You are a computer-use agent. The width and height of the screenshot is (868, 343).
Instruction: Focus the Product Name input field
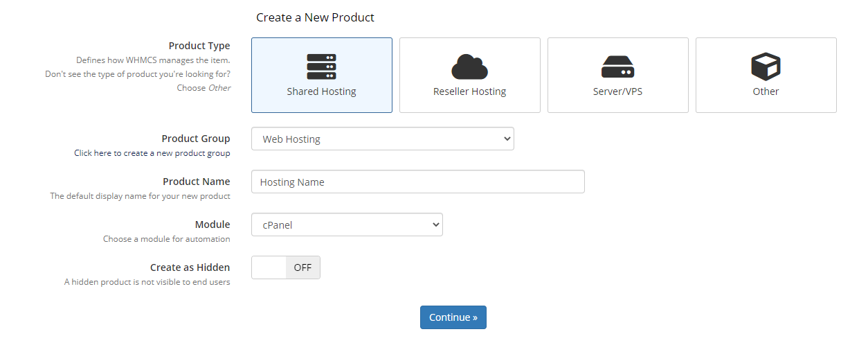click(x=418, y=182)
